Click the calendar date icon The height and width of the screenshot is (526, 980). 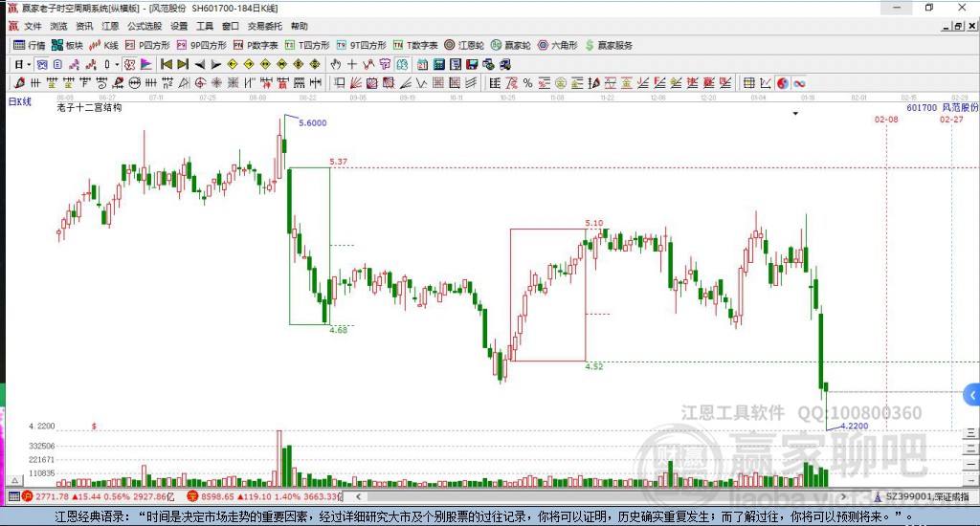[x=422, y=64]
